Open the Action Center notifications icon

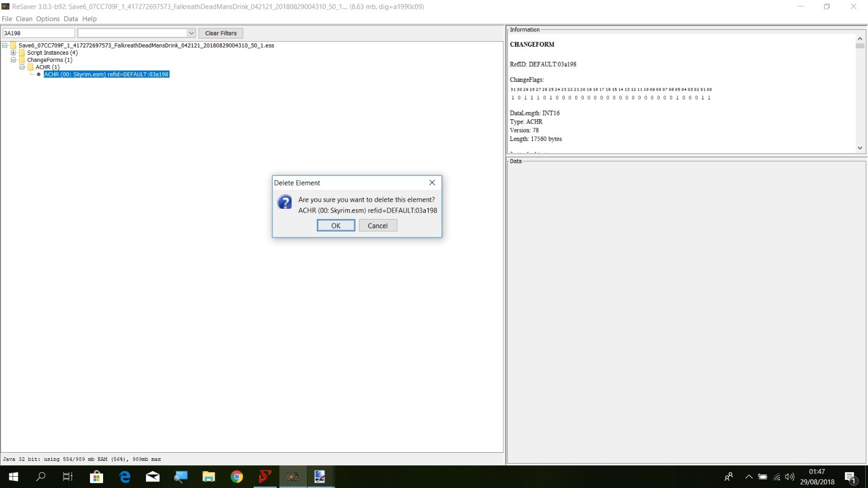point(850,477)
